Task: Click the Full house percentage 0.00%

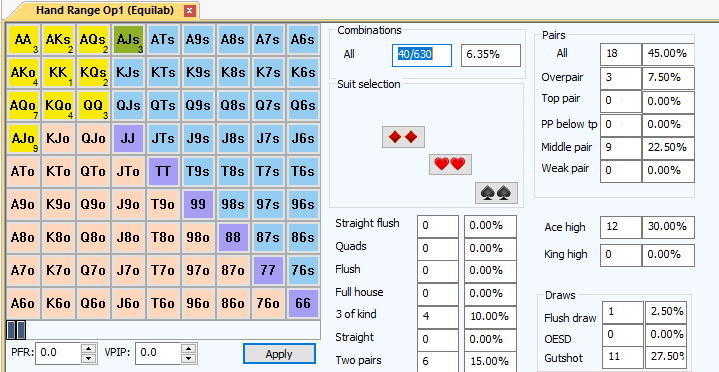Action: tap(490, 294)
